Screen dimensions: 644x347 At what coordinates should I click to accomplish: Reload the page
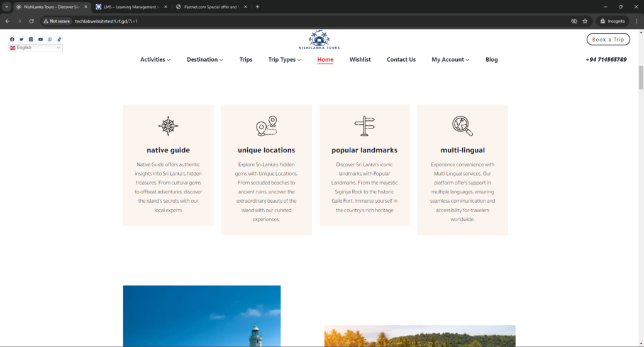tap(31, 21)
